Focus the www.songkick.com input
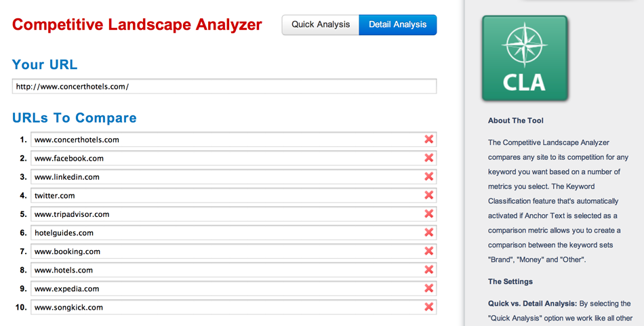The image size is (644, 326). point(233,307)
